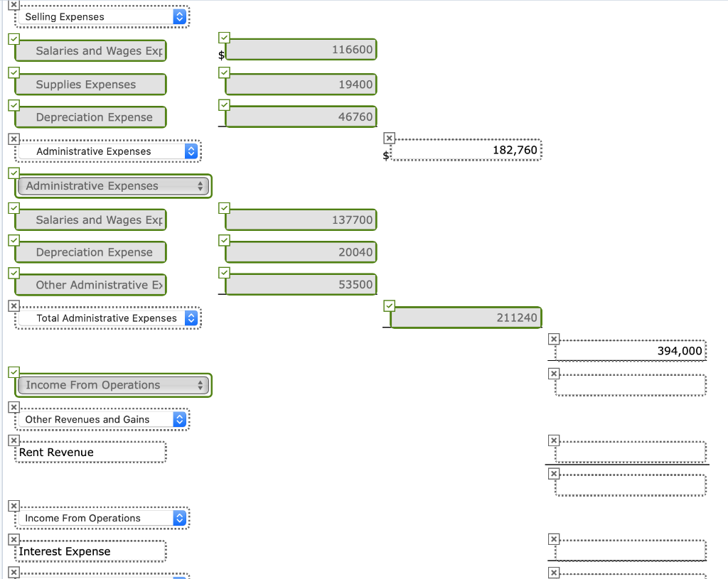This screenshot has height=579, width=728.
Task: Click the x toggle beside Rent Revenue
Action: 12,438
